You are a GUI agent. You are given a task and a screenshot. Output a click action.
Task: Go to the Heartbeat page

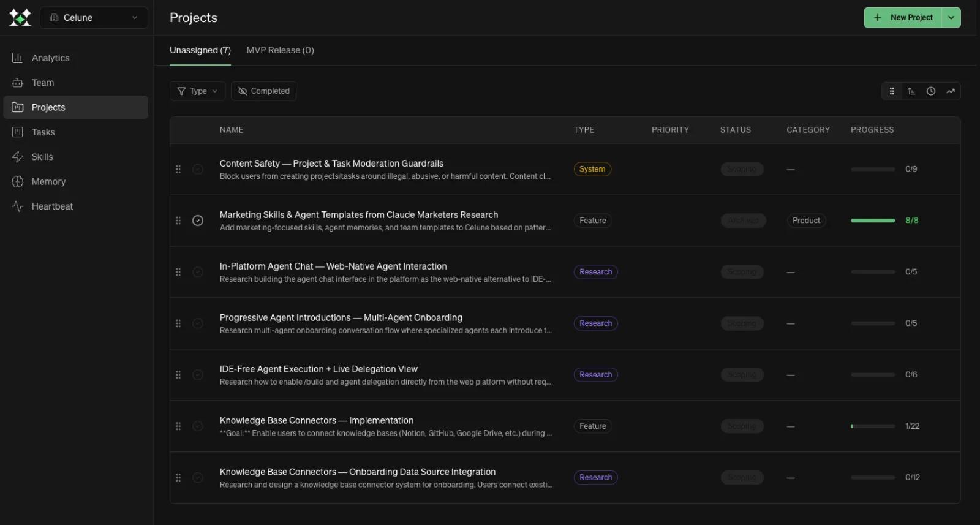pyautogui.click(x=52, y=206)
